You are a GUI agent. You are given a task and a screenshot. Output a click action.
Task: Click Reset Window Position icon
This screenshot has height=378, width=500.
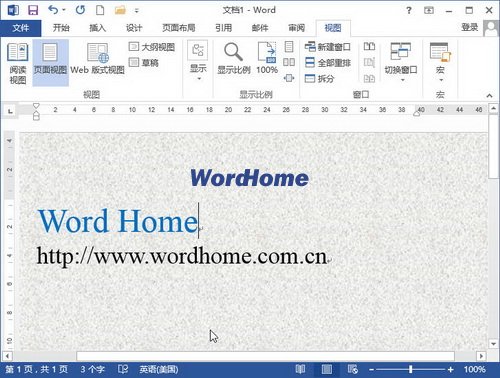[x=369, y=78]
